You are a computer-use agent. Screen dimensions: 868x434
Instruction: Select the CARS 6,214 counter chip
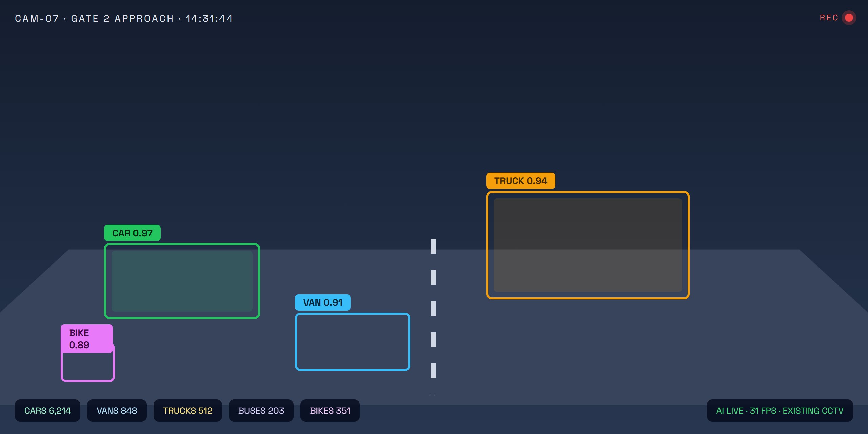pos(47,411)
